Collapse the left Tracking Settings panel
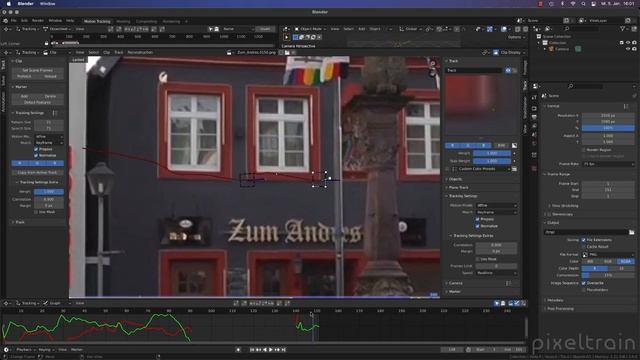Viewport: 640px width, 360px height. pyautogui.click(x=29, y=113)
